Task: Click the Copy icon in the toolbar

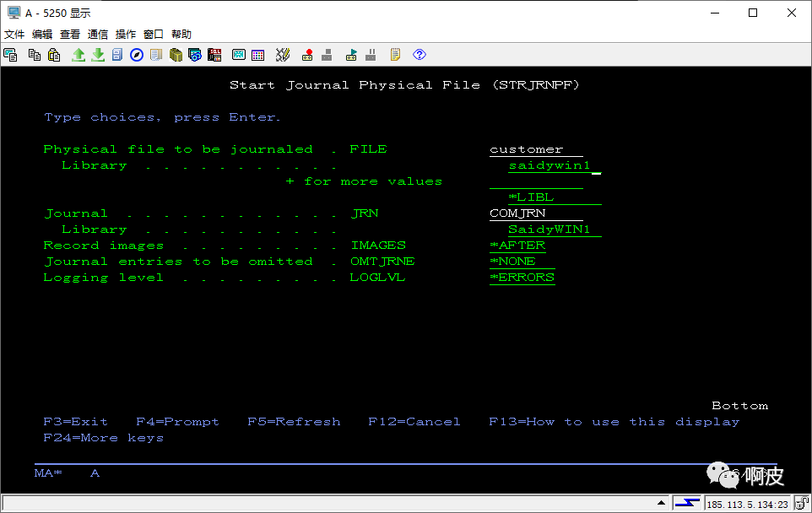Action: coord(34,55)
